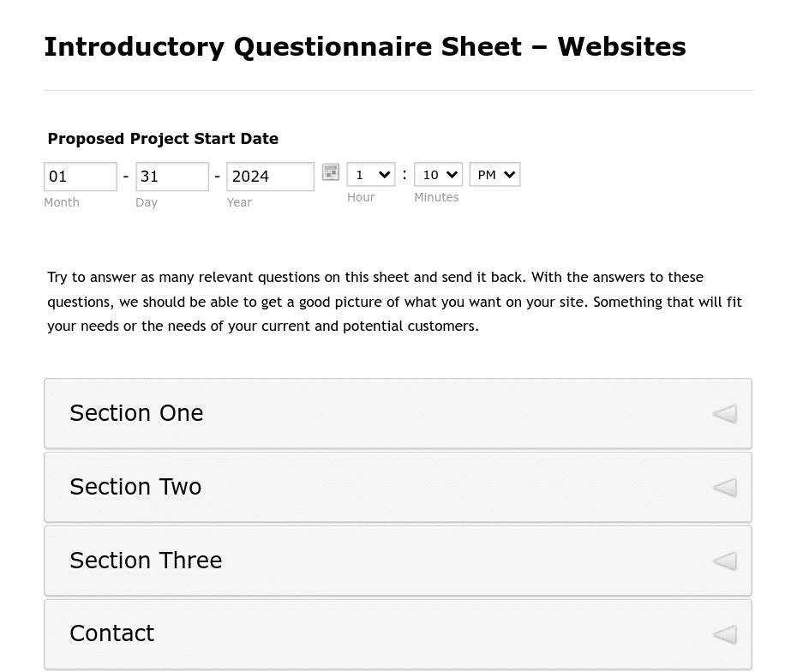This screenshot has height=672, width=797.
Task: Click the Section Three arrow icon
Action: 725,561
